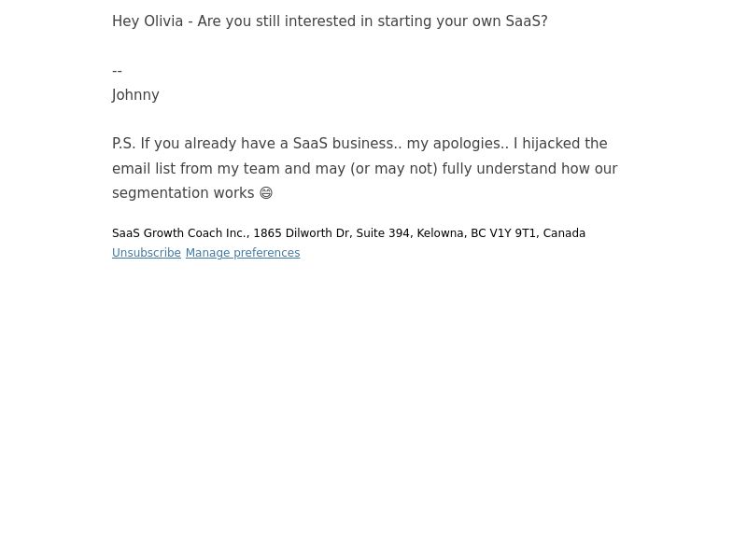Click "SaaS Growth Coach Inc." company name
The width and height of the screenshot is (747, 560).
click(x=180, y=233)
